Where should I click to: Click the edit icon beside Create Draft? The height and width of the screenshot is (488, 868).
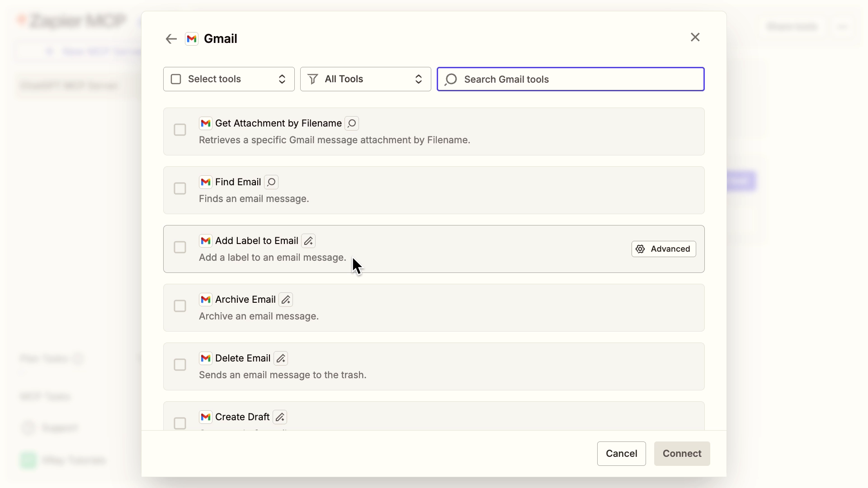pyautogui.click(x=280, y=417)
